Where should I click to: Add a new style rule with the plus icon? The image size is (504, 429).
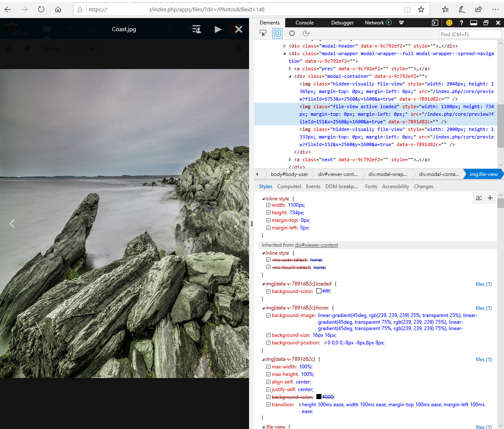pyautogui.click(x=490, y=197)
